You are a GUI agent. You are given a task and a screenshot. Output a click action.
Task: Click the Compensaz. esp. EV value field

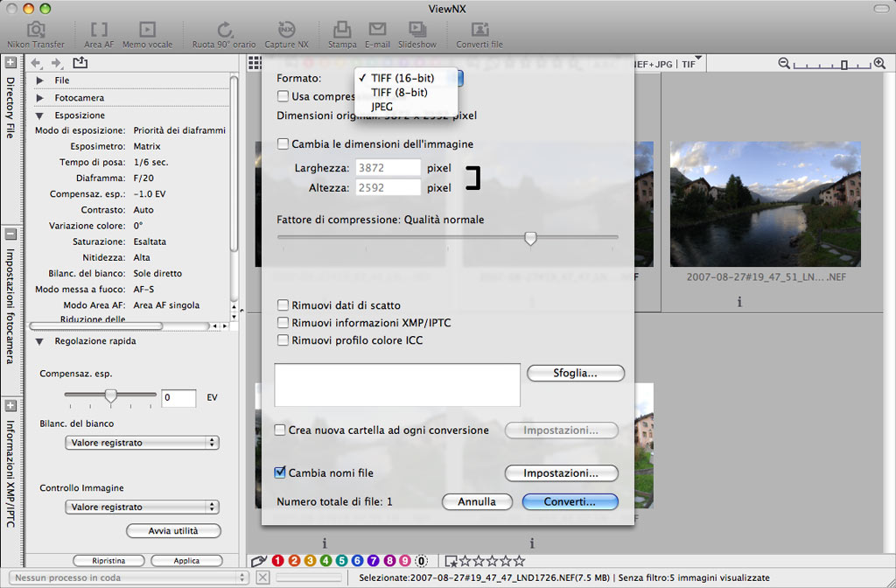pos(178,398)
